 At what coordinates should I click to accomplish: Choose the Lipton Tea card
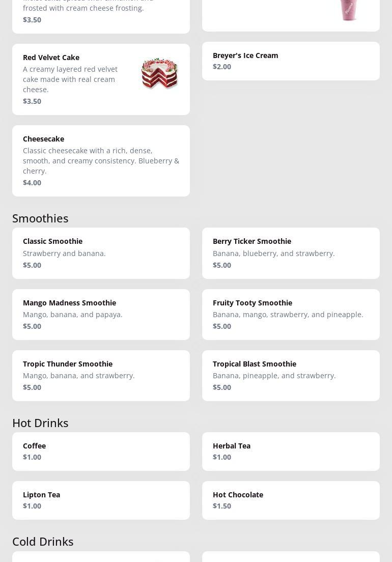point(101,500)
